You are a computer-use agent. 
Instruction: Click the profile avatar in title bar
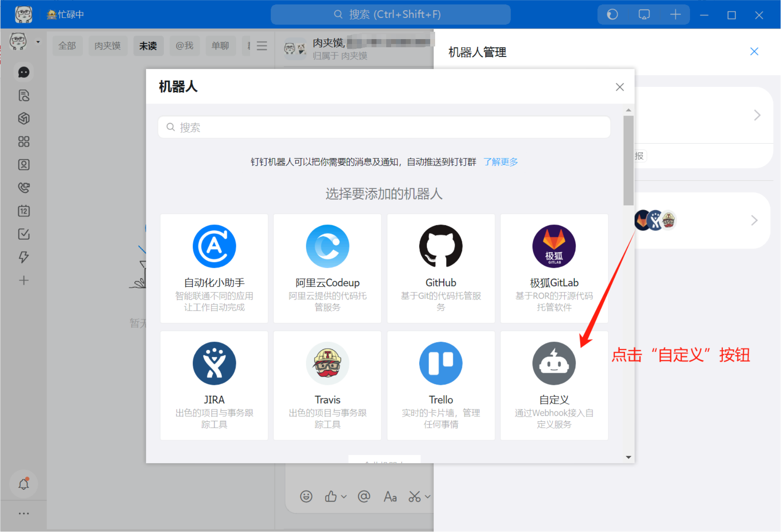point(24,14)
